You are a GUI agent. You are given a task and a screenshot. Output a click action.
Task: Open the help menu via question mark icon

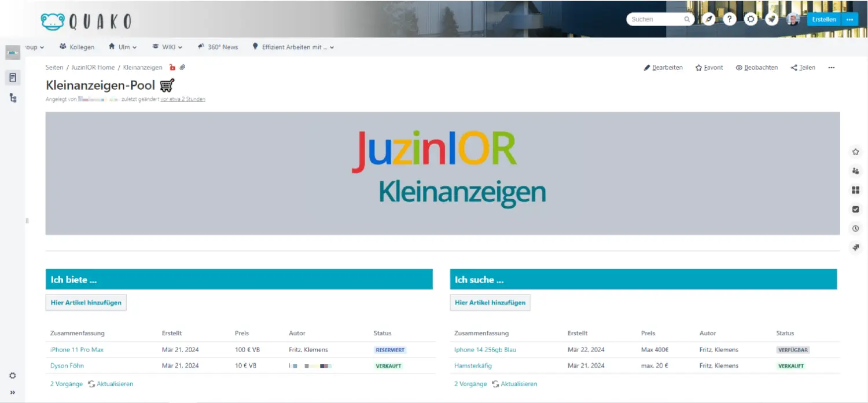pos(730,19)
